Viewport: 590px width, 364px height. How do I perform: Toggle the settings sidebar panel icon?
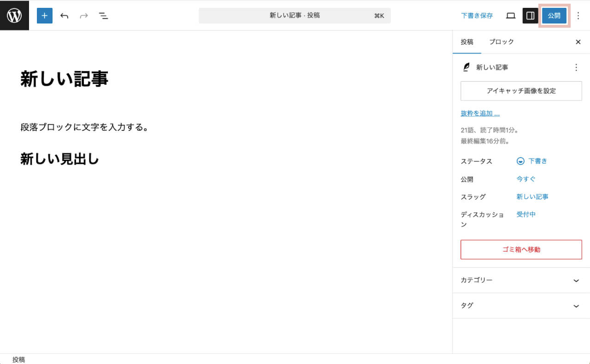pyautogui.click(x=530, y=15)
